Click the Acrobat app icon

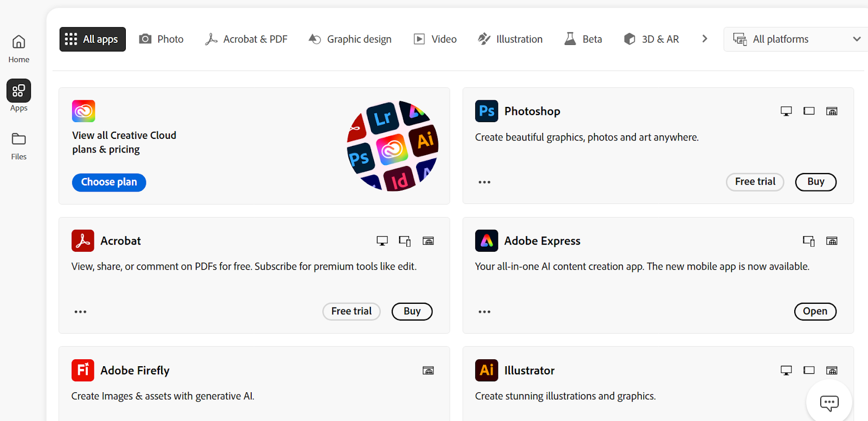point(82,241)
